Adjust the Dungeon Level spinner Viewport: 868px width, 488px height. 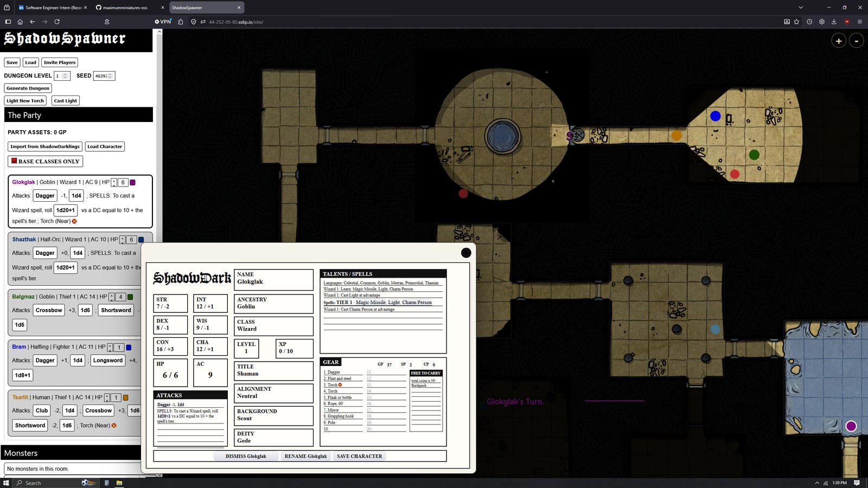click(65, 76)
